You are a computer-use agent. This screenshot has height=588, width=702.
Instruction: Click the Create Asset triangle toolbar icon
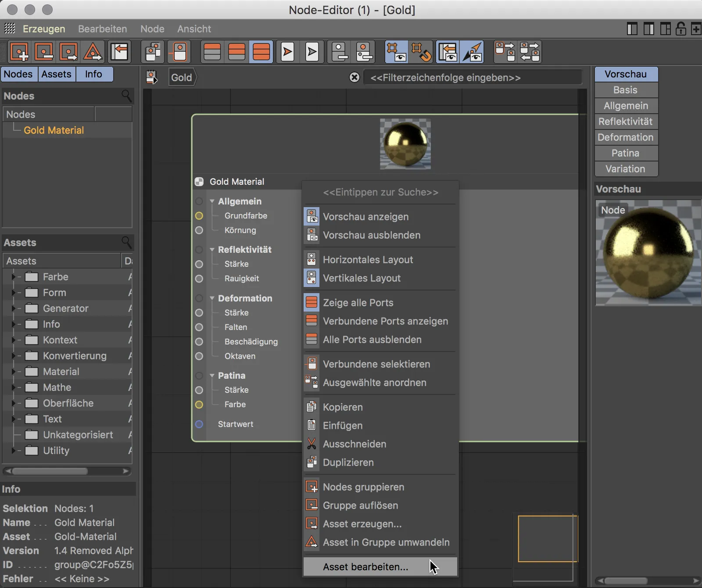click(92, 51)
